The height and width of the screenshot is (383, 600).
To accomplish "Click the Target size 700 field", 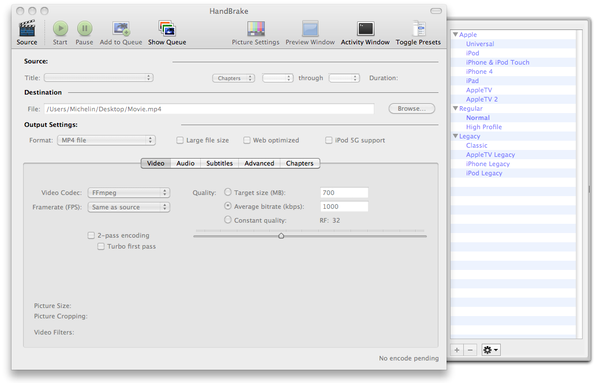I will tap(344, 192).
